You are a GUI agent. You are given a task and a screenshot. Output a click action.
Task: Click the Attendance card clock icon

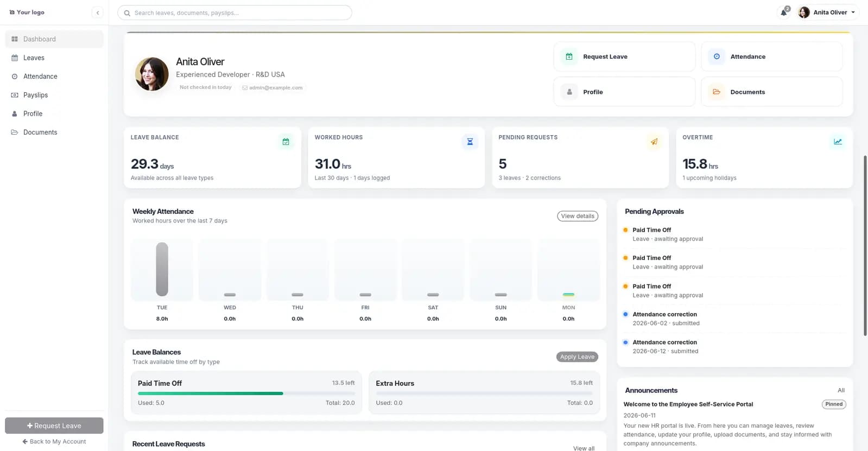tap(717, 56)
